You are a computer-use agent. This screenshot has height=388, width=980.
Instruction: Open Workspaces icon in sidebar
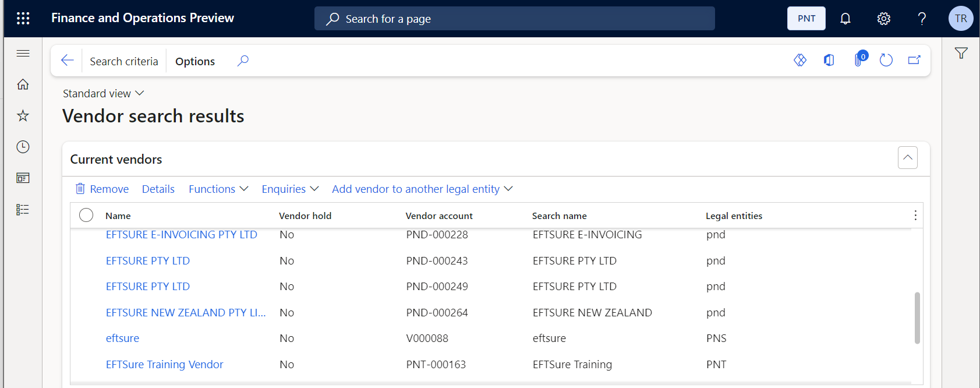[x=23, y=178]
